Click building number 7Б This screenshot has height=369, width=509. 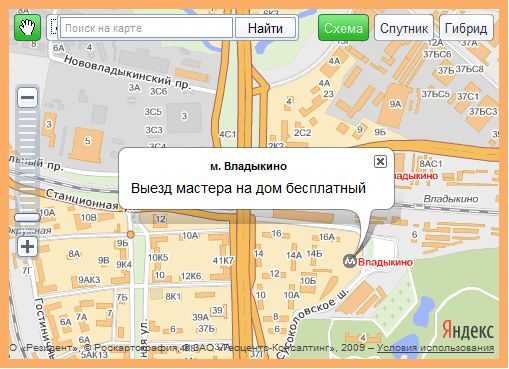(122, 297)
